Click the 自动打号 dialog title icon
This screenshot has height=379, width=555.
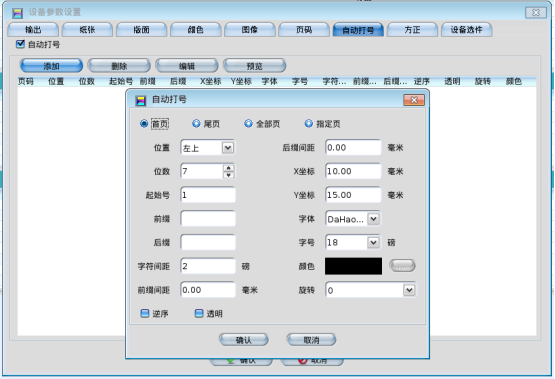click(x=141, y=101)
